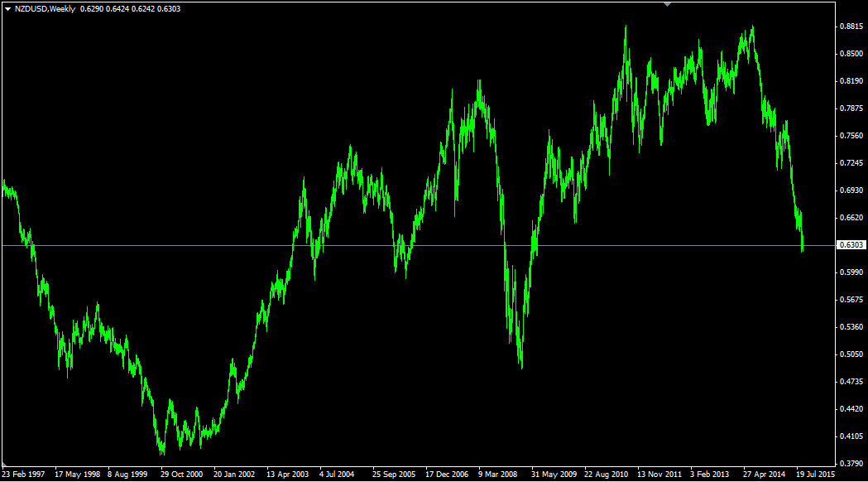Screen dimensions: 868x482
Task: Click the 0.4420 price level label
Action: pos(851,409)
